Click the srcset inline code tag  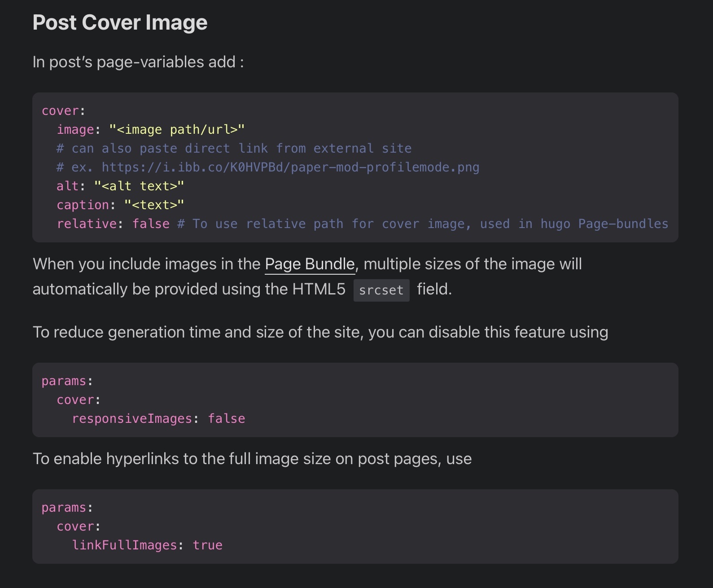point(381,290)
